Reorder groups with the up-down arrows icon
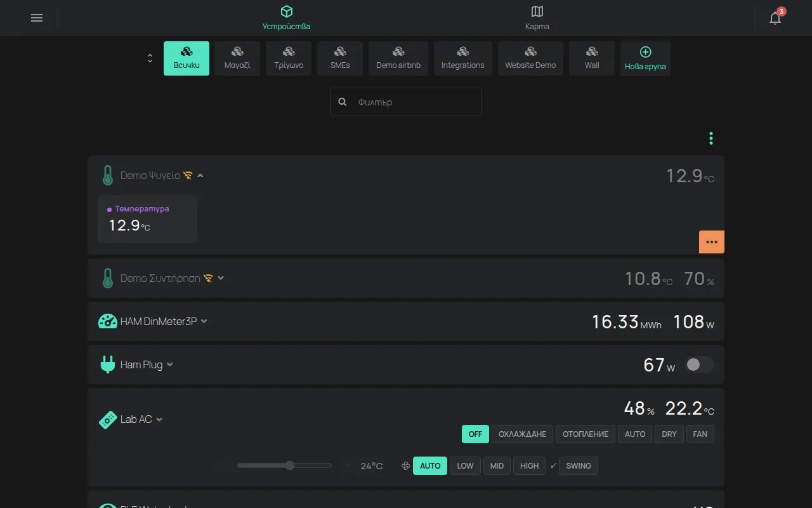 click(x=150, y=58)
